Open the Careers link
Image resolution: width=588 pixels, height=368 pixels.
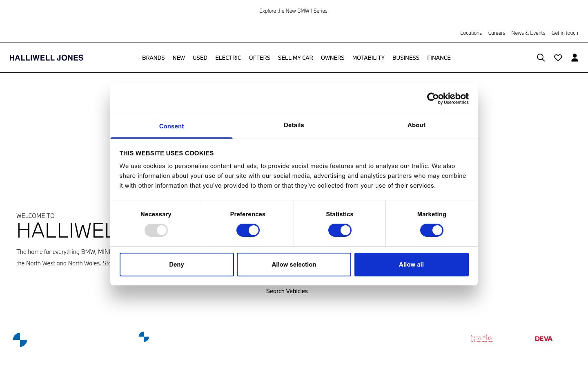[497, 33]
